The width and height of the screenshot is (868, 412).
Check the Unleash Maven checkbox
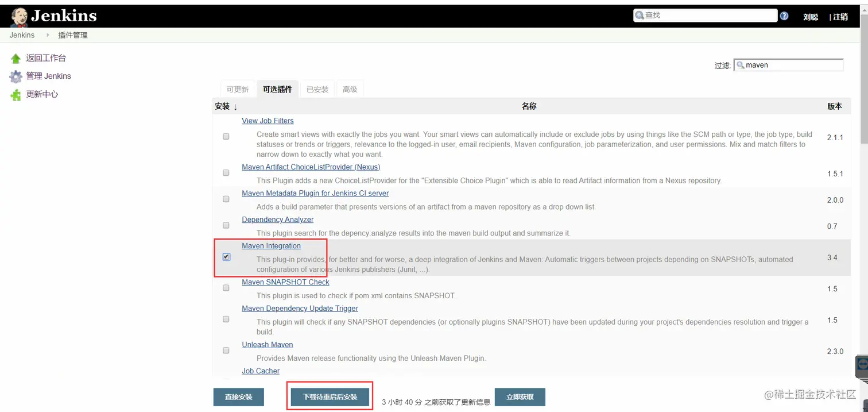tap(226, 351)
